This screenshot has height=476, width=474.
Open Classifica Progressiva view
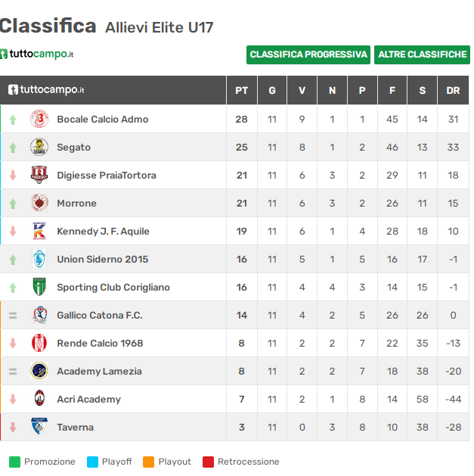308,54
